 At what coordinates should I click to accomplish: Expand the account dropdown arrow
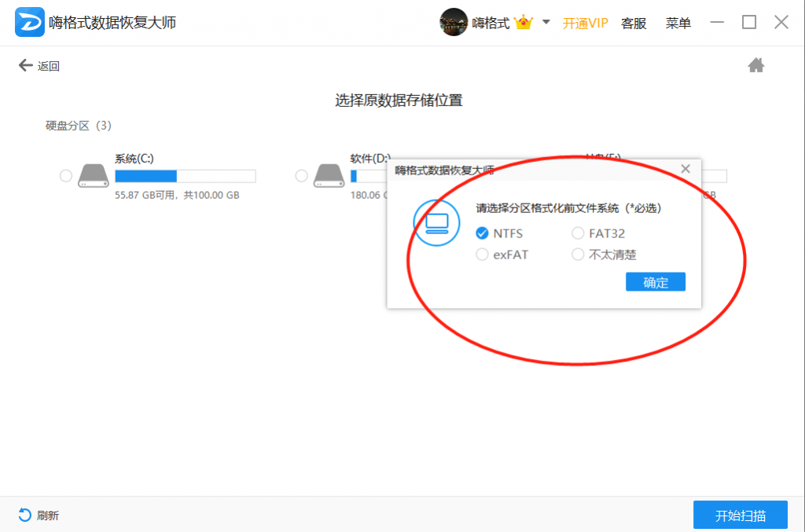pos(546,22)
